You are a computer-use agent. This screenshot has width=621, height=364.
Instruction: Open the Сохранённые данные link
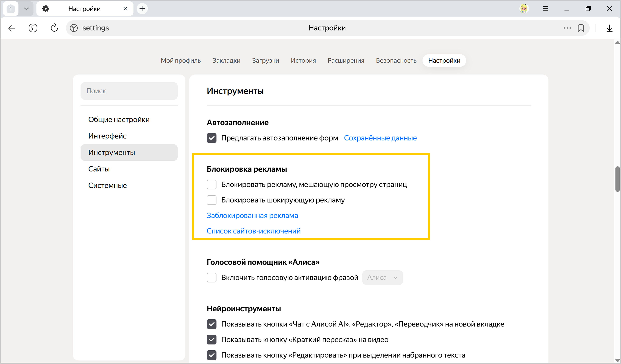[x=380, y=138]
